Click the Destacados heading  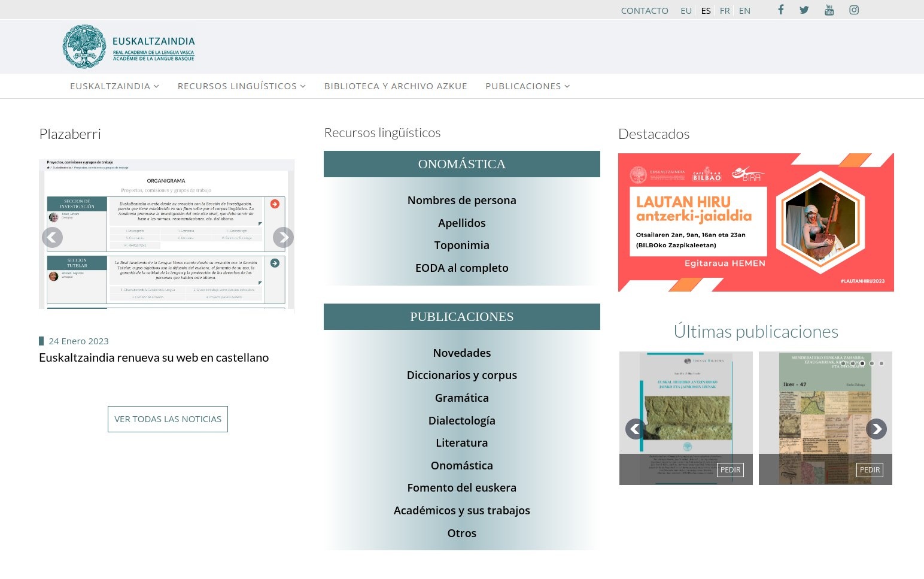tap(654, 134)
